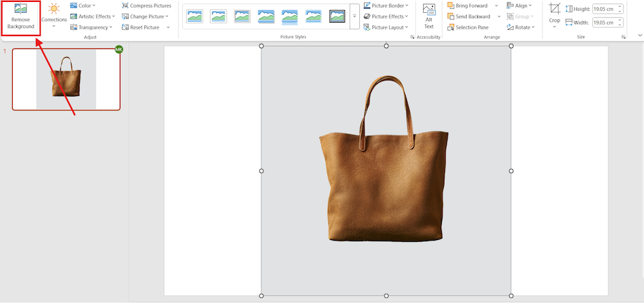Increase the Height value with stepper
Viewport: 644px width, 303px height.
pos(620,6)
